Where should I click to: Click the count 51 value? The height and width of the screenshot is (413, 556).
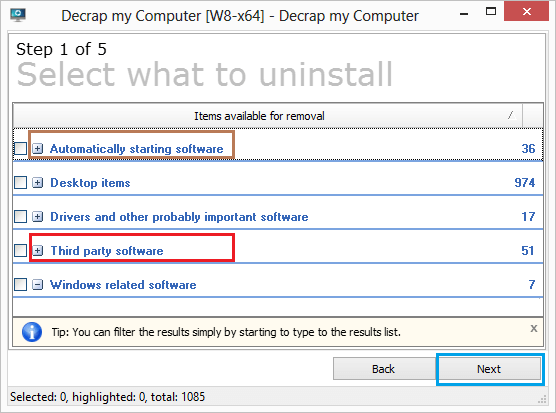pyautogui.click(x=528, y=251)
